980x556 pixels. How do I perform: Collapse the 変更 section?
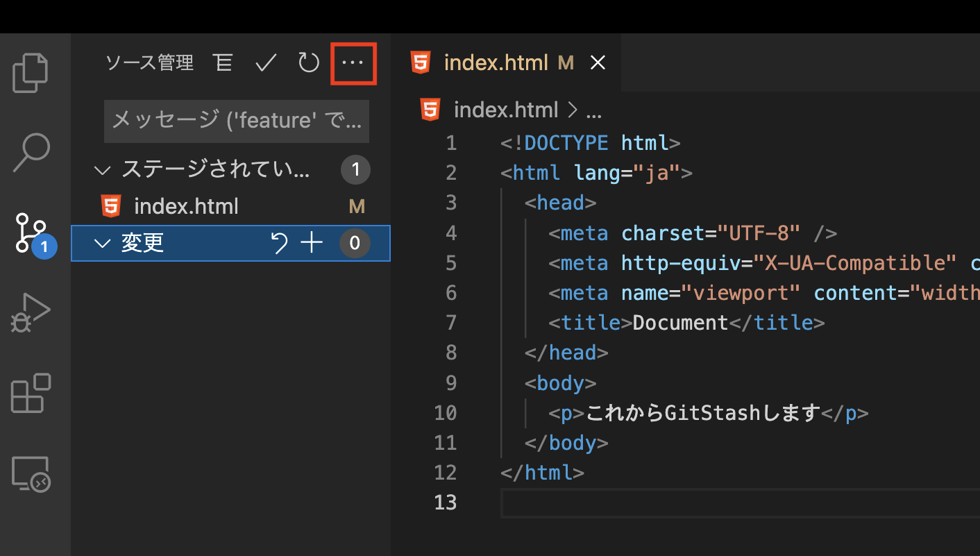[102, 243]
